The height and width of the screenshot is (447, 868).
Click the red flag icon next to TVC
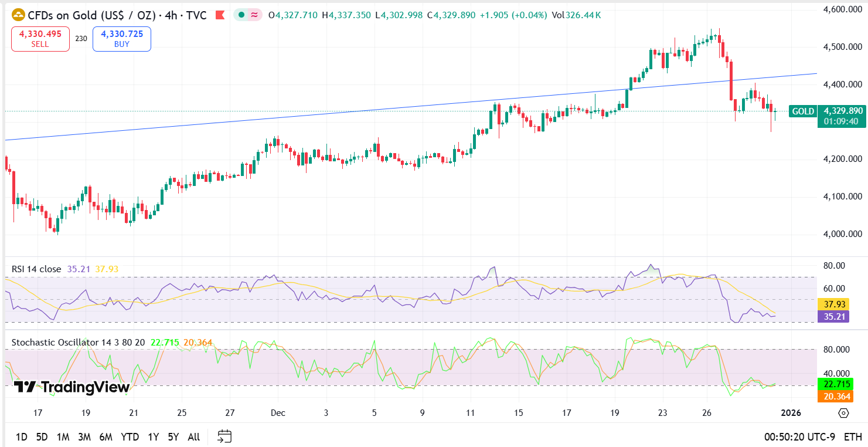221,16
